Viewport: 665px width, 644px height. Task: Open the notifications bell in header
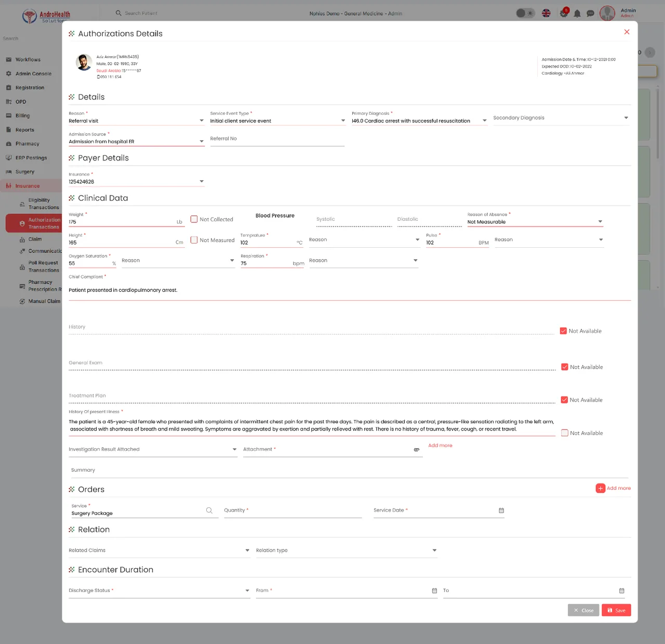point(577,14)
